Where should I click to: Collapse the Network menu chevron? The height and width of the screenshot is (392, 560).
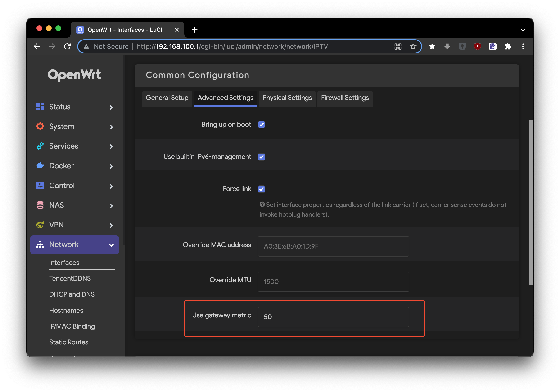click(x=111, y=245)
